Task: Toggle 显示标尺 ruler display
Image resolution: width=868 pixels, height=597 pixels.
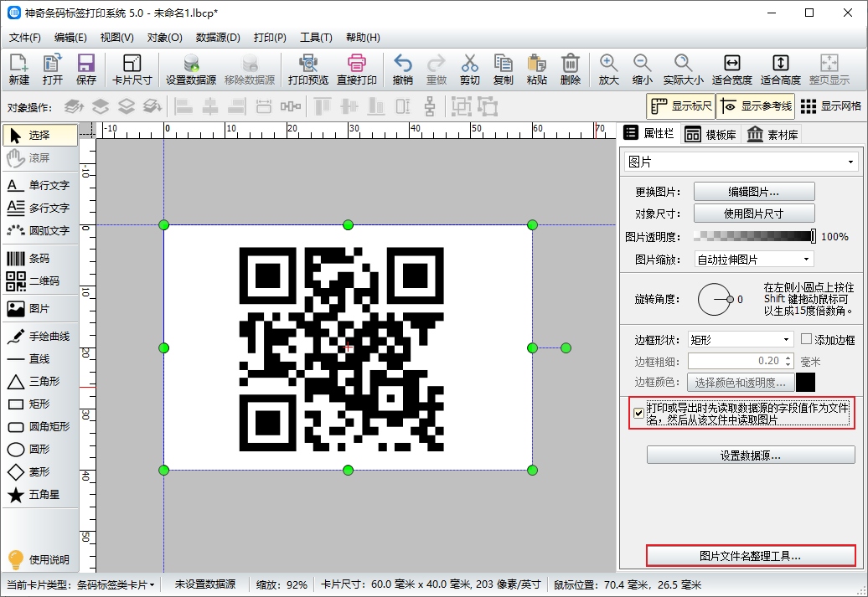Action: 681,106
